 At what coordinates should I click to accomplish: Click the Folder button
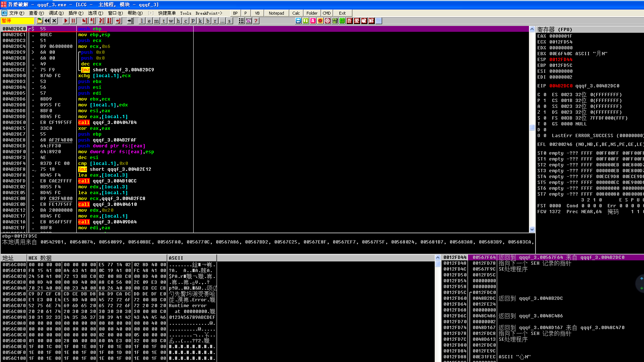(312, 13)
